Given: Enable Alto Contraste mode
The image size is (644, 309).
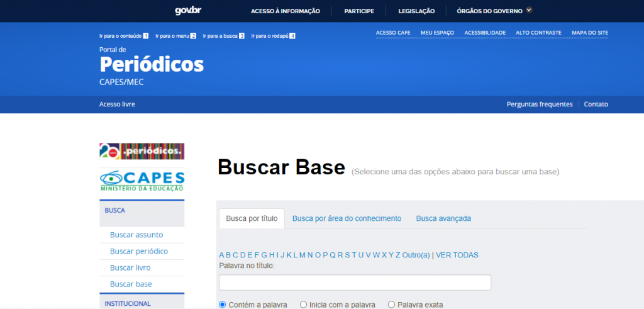Looking at the screenshot, I should (538, 33).
